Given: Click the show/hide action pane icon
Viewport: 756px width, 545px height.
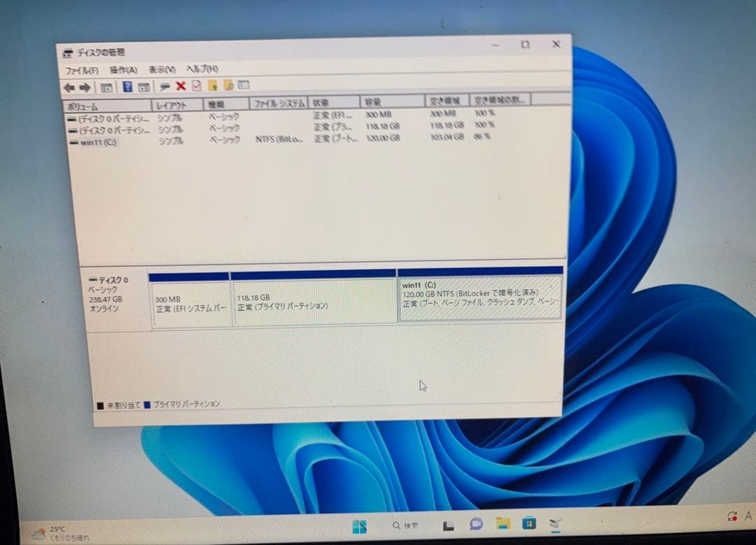Looking at the screenshot, I should click(x=143, y=85).
